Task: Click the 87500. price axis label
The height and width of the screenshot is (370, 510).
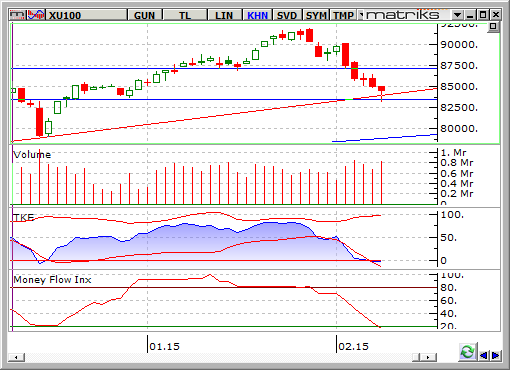Action: pos(459,66)
